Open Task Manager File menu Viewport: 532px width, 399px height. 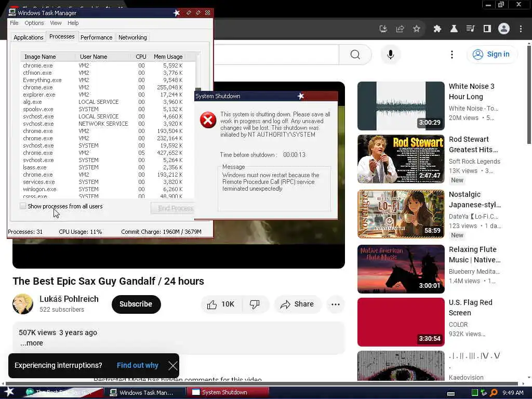click(x=14, y=23)
